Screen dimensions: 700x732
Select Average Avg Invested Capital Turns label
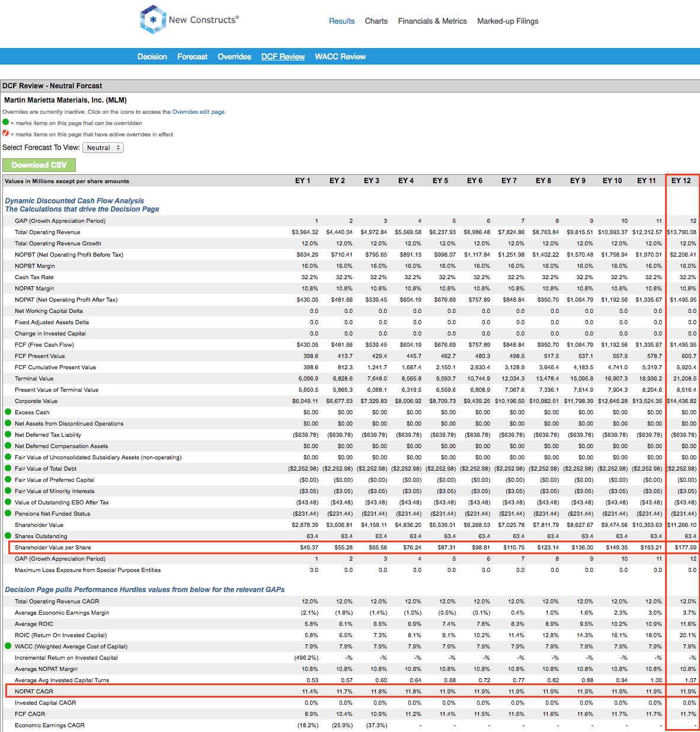62,680
